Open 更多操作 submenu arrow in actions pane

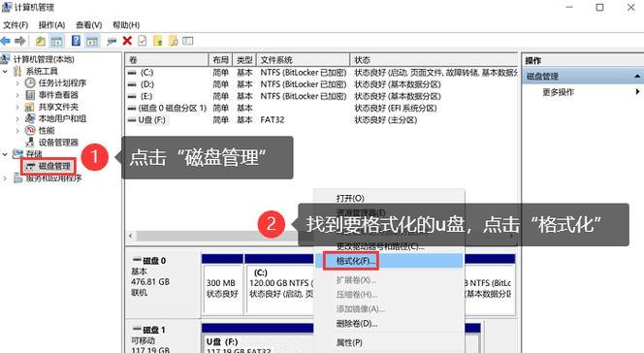click(x=637, y=91)
